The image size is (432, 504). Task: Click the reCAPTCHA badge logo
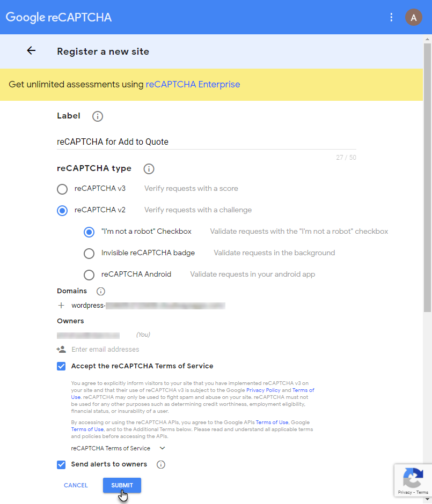coord(413,478)
